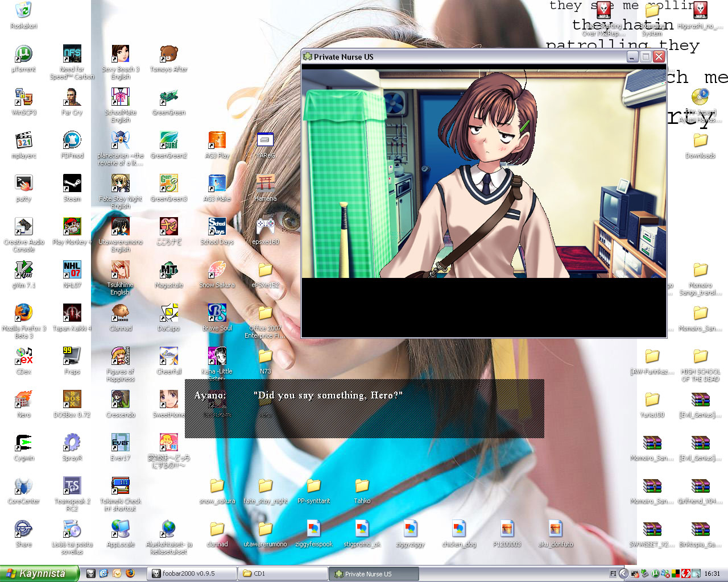Image resolution: width=728 pixels, height=582 pixels.
Task: Click the Creative Audio Console icon
Action: [23, 227]
